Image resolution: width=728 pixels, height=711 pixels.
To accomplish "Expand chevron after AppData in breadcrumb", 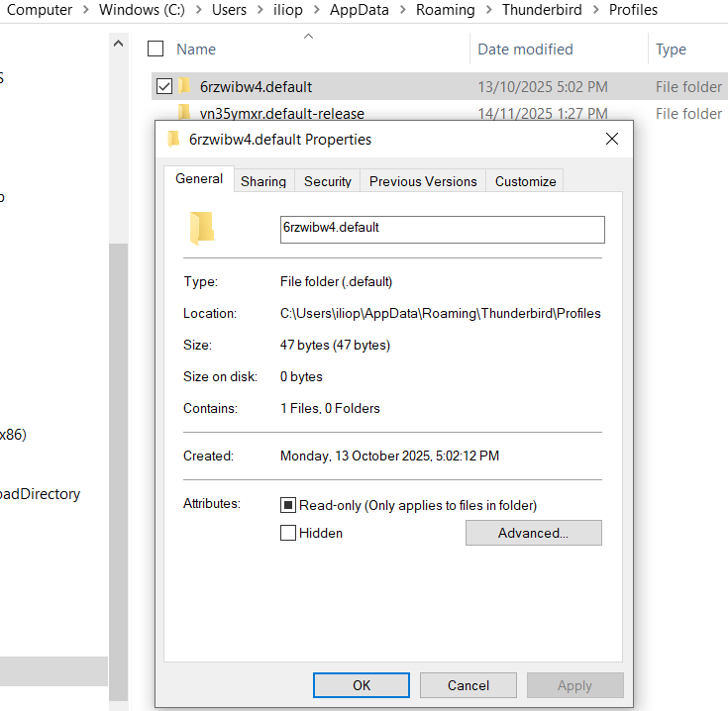I will (402, 10).
